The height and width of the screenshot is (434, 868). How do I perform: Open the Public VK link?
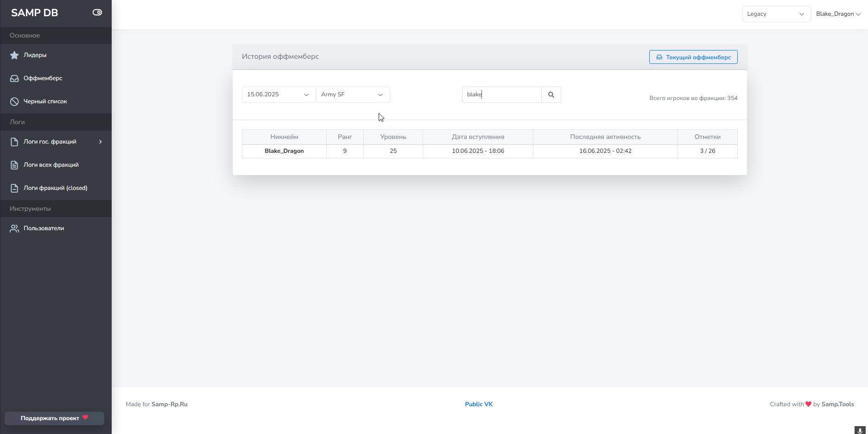479,404
